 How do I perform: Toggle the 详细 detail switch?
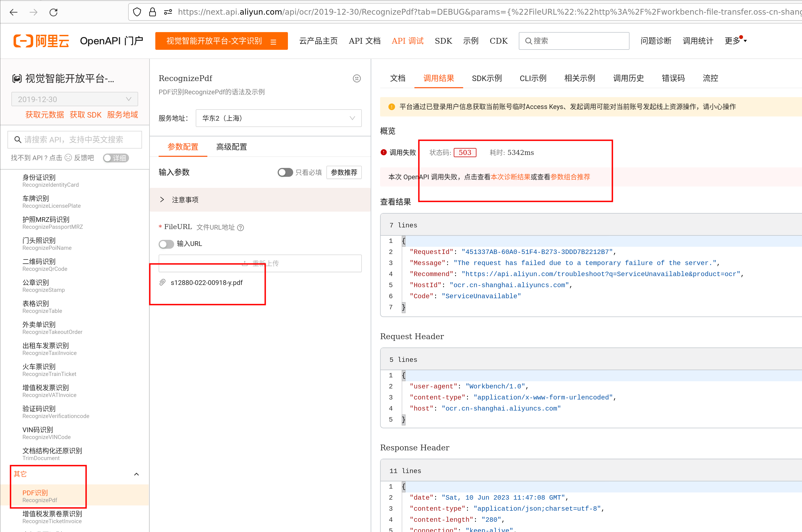pos(116,158)
